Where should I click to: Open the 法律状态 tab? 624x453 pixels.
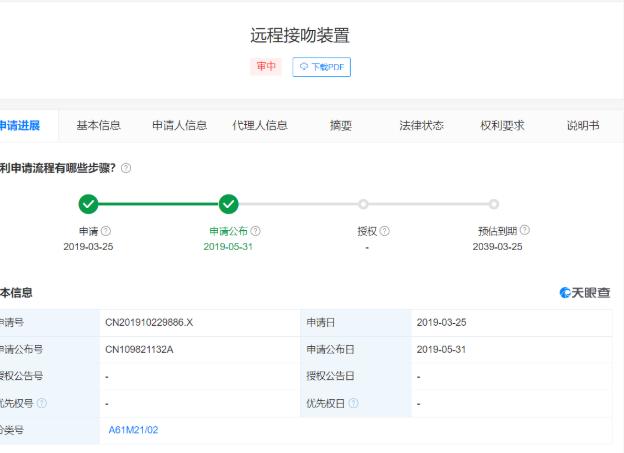pyautogui.click(x=421, y=125)
